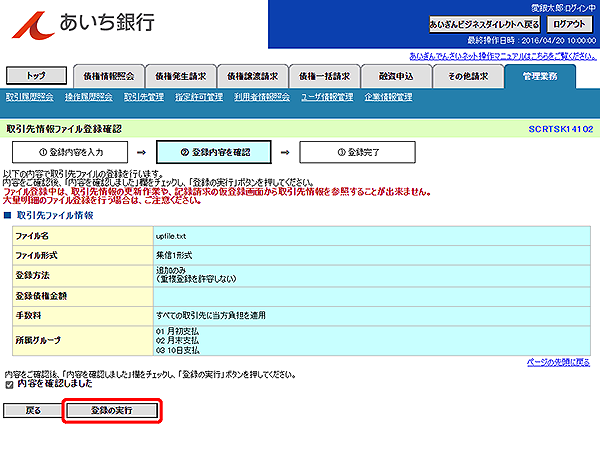Switch to the 債権譲渡請求 tab
This screenshot has height=465, width=600.
[x=253, y=77]
